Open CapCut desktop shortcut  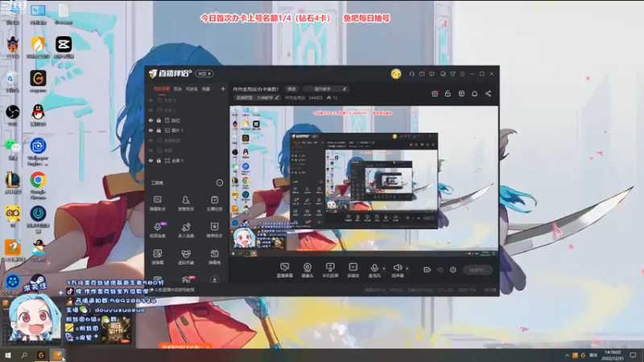pyautogui.click(x=64, y=47)
